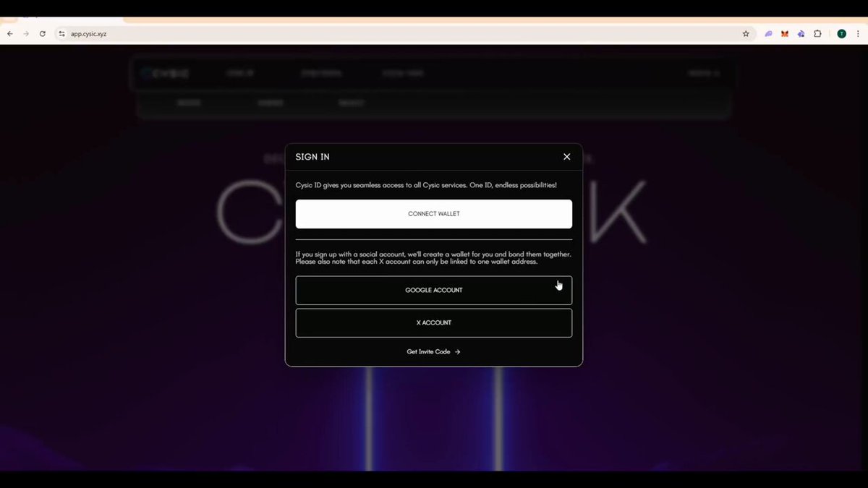This screenshot has height=488, width=868.
Task: Click the social account wallet notice text
Action: pos(433,258)
